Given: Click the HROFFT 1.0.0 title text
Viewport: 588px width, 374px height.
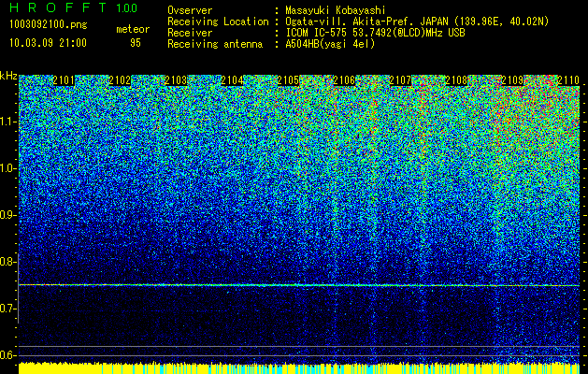Looking at the screenshot, I should pyautogui.click(x=74, y=7).
